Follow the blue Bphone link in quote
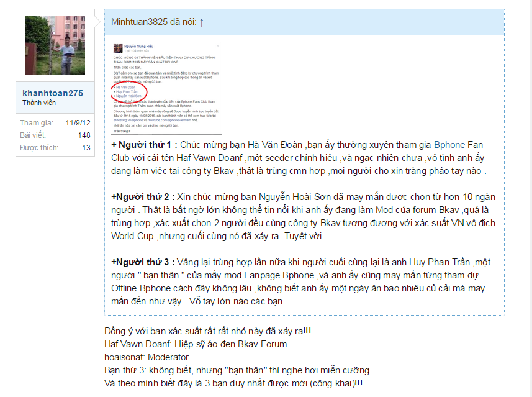Image resolution: width=532 pixels, height=397 pixels. (449, 145)
